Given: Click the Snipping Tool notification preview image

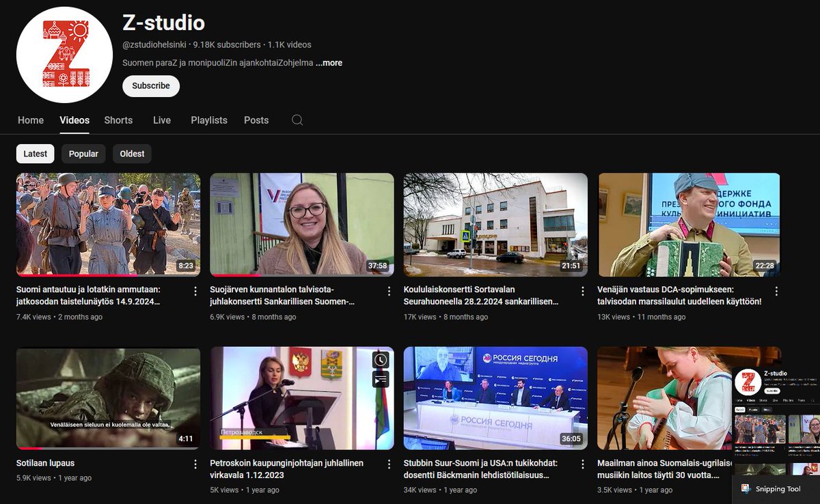Looking at the screenshot, I should coord(776,420).
